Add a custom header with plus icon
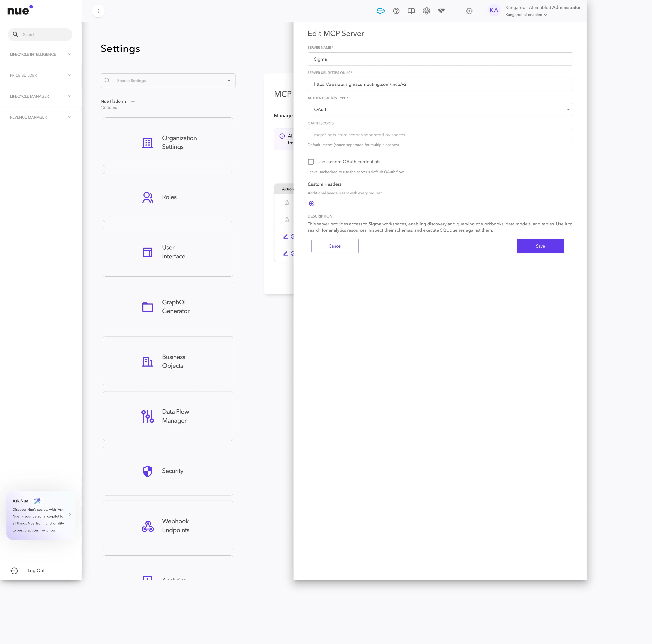The width and height of the screenshot is (652, 644). point(311,204)
